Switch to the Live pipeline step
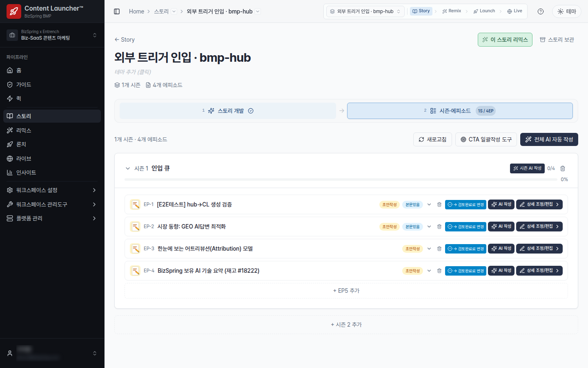Screen dimensions: 588x368 click(514, 11)
